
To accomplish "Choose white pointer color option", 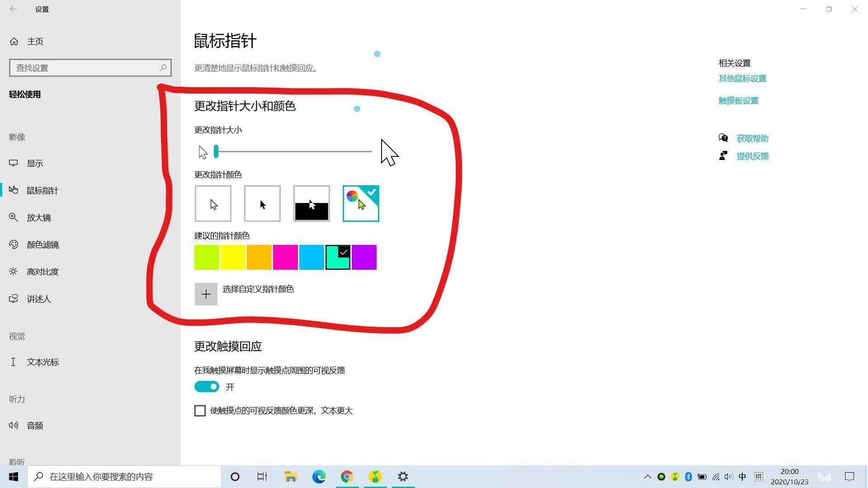I will coord(213,203).
